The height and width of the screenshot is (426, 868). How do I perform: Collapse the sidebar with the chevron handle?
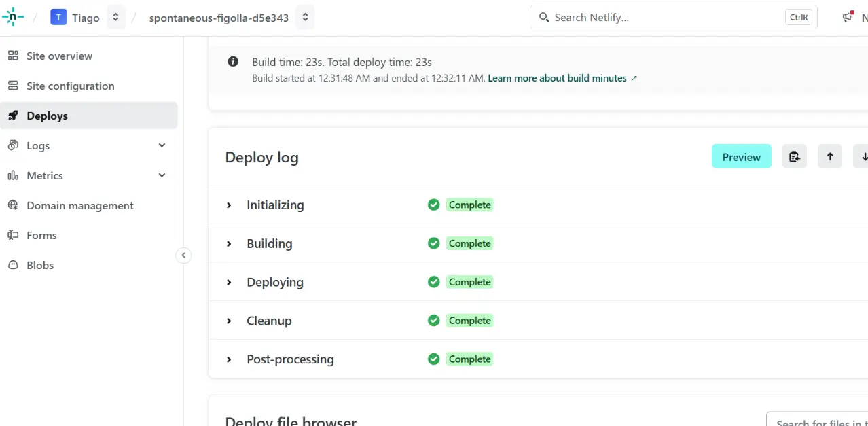point(183,255)
